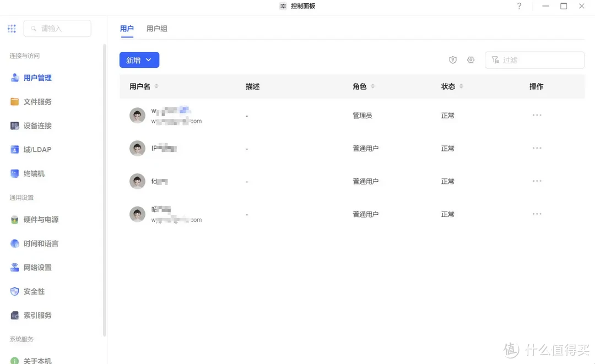Open the 终端机 panel
The image size is (595, 364).
click(x=33, y=173)
